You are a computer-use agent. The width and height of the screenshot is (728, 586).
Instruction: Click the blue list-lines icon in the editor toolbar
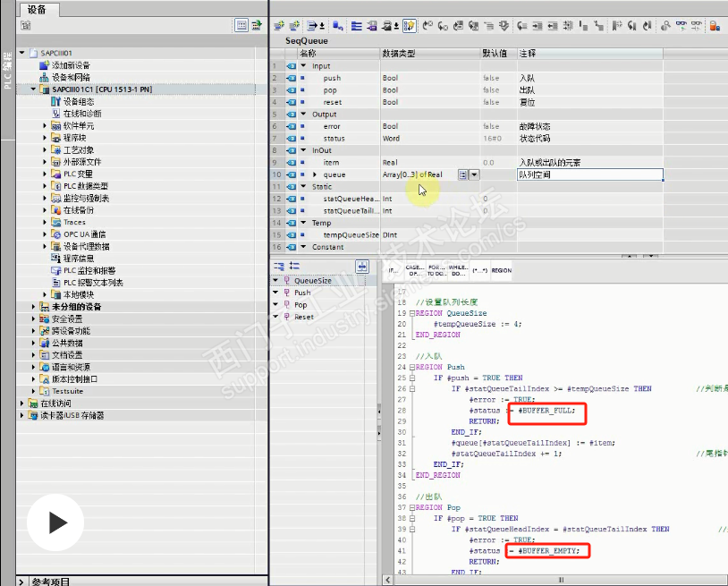click(x=356, y=26)
